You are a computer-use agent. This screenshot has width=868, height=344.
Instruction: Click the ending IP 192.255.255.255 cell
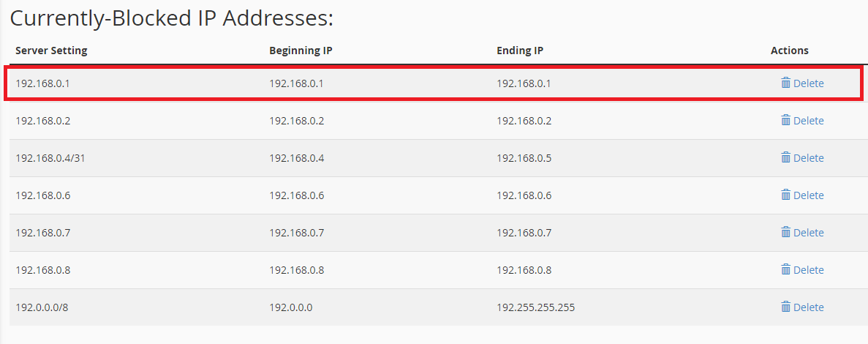coord(535,307)
